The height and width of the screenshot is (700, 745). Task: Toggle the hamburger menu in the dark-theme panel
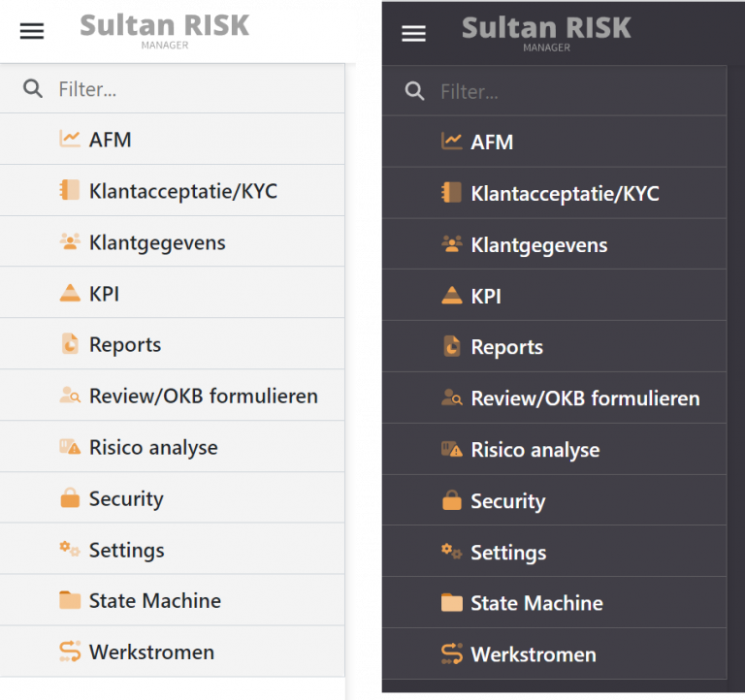tap(414, 34)
